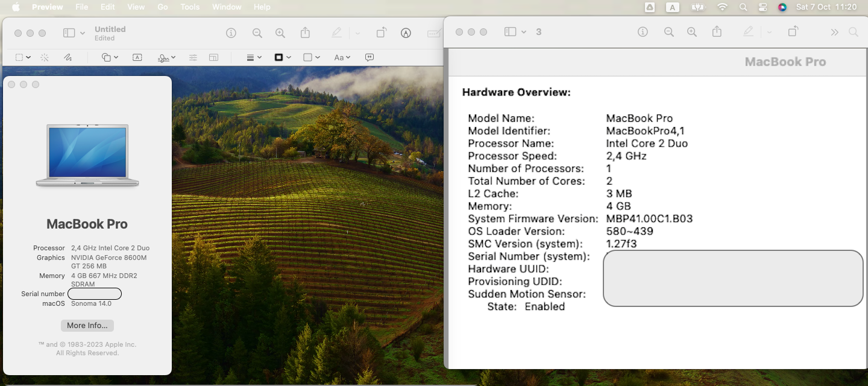Click Zoom Out in window 3

point(668,32)
